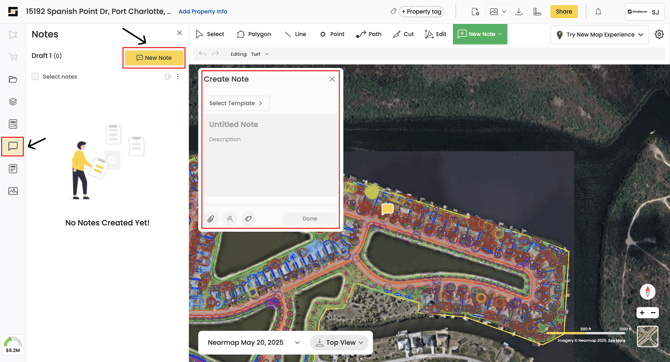Screen dimensions: 670x362
Task: Click the ruler measurement icon in header
Action: (x=537, y=12)
